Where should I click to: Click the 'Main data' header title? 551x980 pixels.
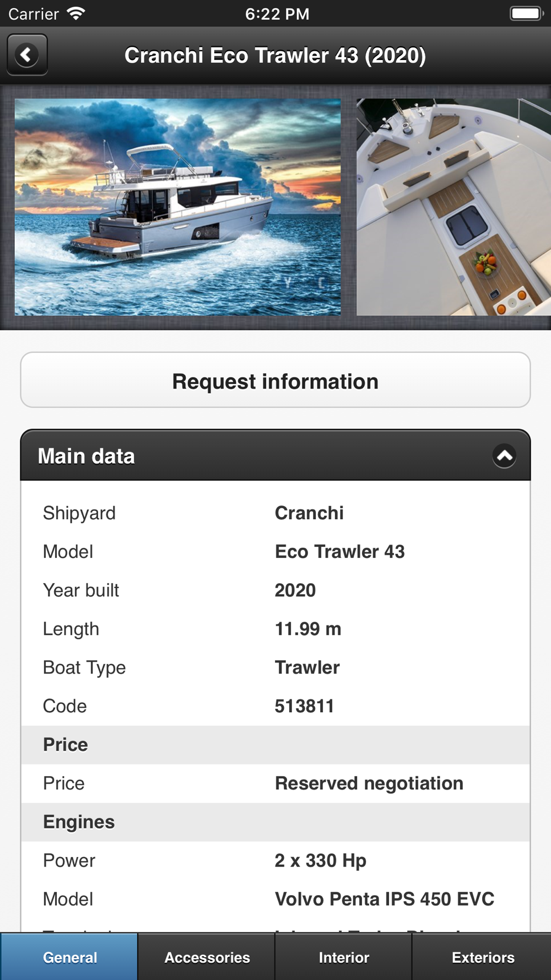pyautogui.click(x=86, y=456)
